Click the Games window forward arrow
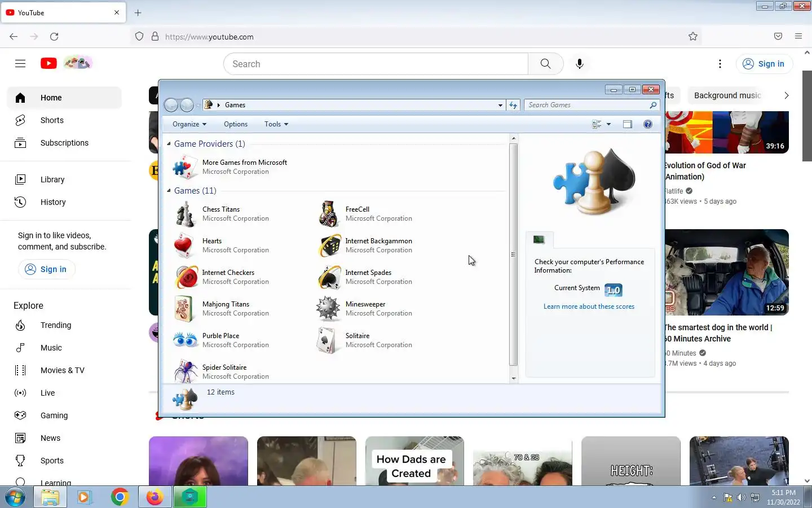The image size is (812, 508). tap(187, 105)
